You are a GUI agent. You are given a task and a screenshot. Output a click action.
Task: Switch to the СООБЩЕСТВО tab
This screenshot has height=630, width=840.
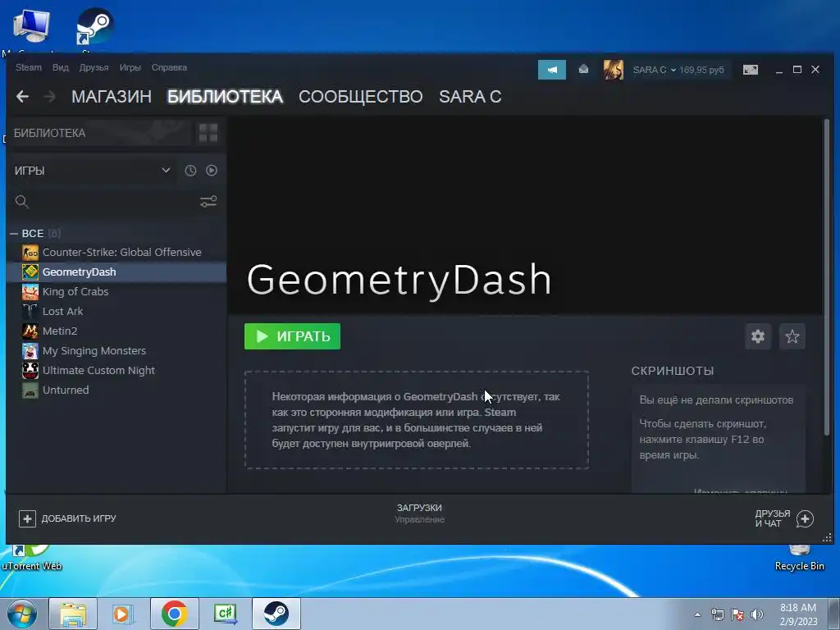[x=361, y=97]
